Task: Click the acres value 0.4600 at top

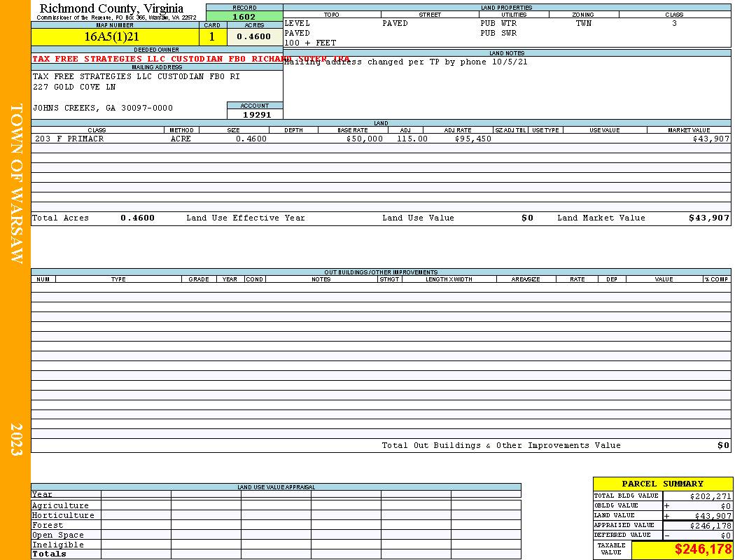Action: pos(253,36)
